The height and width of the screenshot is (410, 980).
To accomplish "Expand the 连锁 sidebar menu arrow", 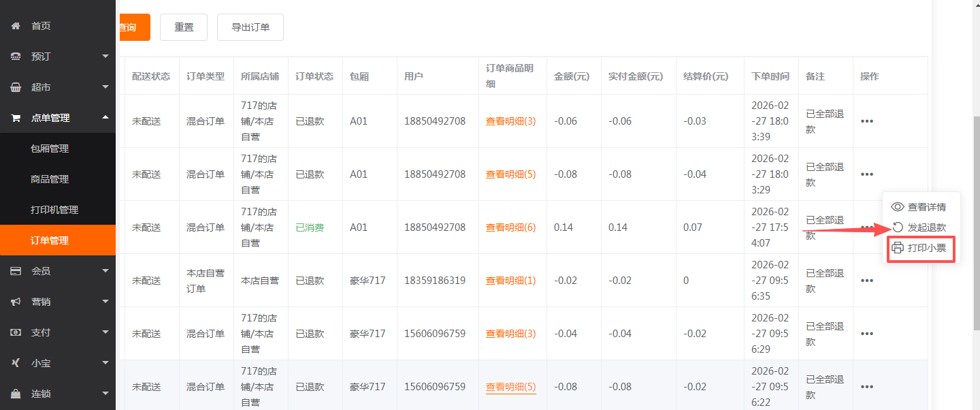I will coord(105,393).
